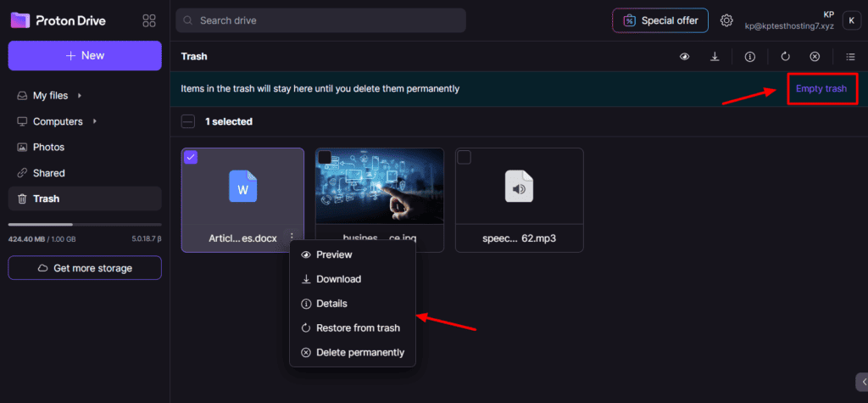
Task: Expand the My files tree arrow
Action: (x=79, y=96)
